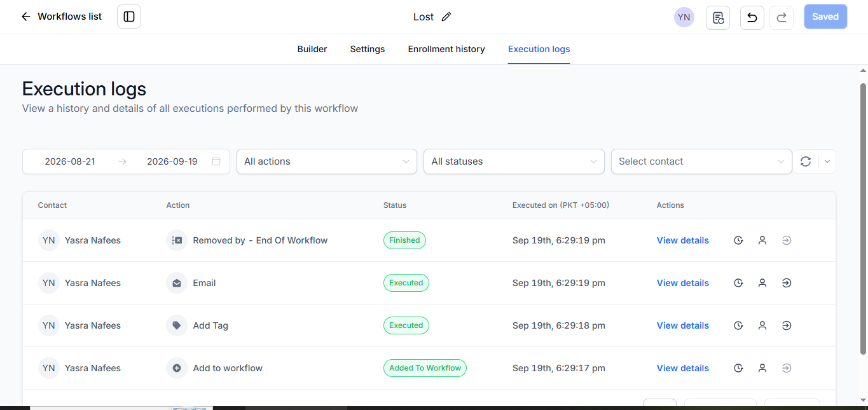Click the undo arrow icon
Image resolution: width=868 pixels, height=410 pixels.
(x=752, y=17)
